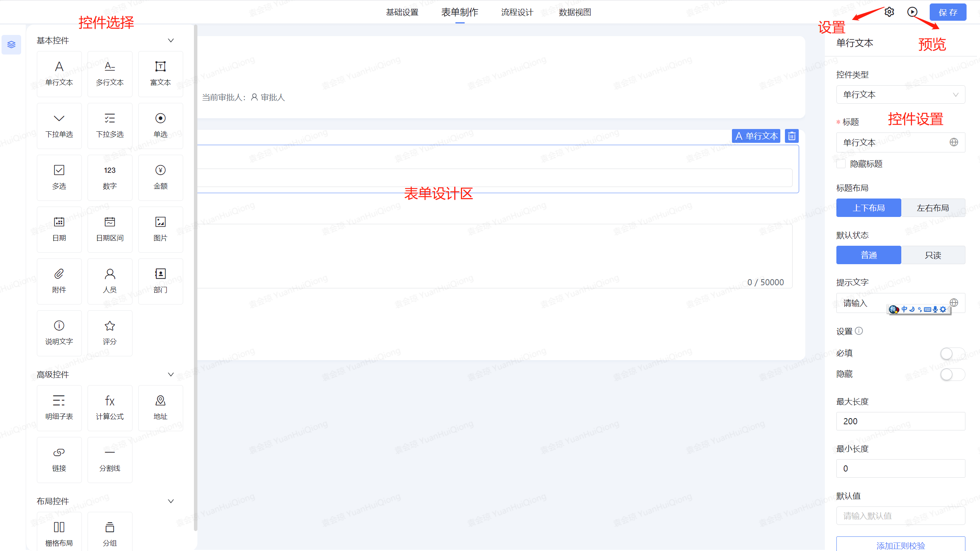980x551 pixels.
Task: Turn on the 隐藏 hidden switch
Action: 952,374
